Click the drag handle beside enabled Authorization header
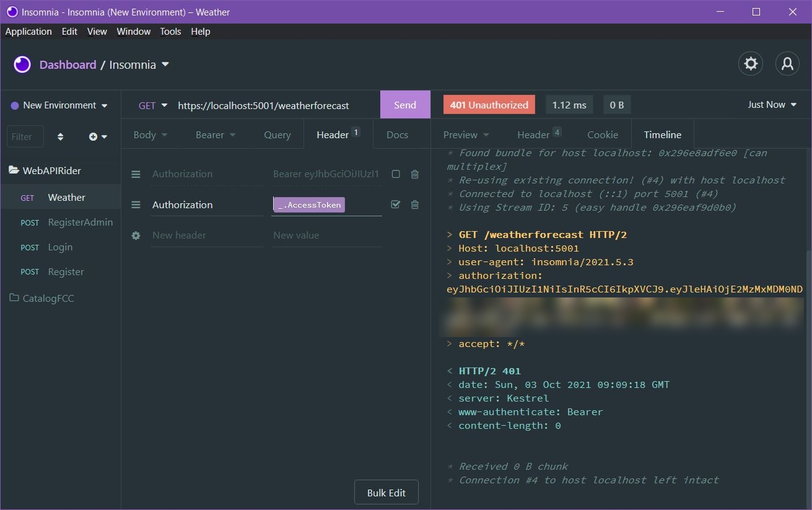The width and height of the screenshot is (812, 510). 136,204
